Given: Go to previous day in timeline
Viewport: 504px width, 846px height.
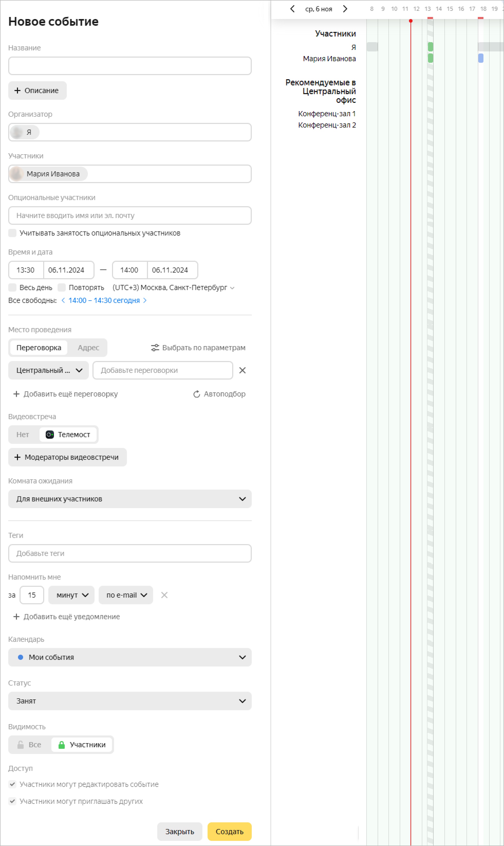Looking at the screenshot, I should pyautogui.click(x=292, y=9).
